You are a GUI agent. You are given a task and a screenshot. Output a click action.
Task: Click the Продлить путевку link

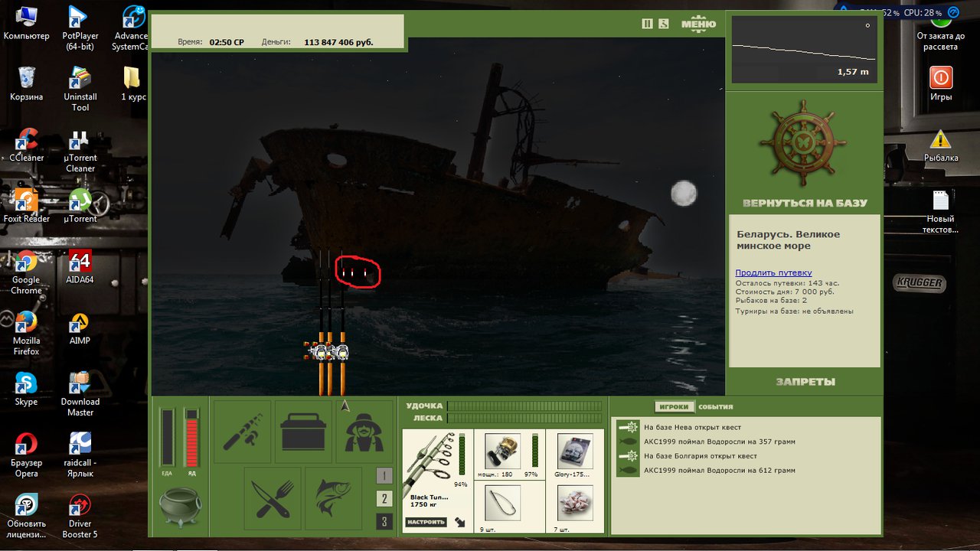773,272
